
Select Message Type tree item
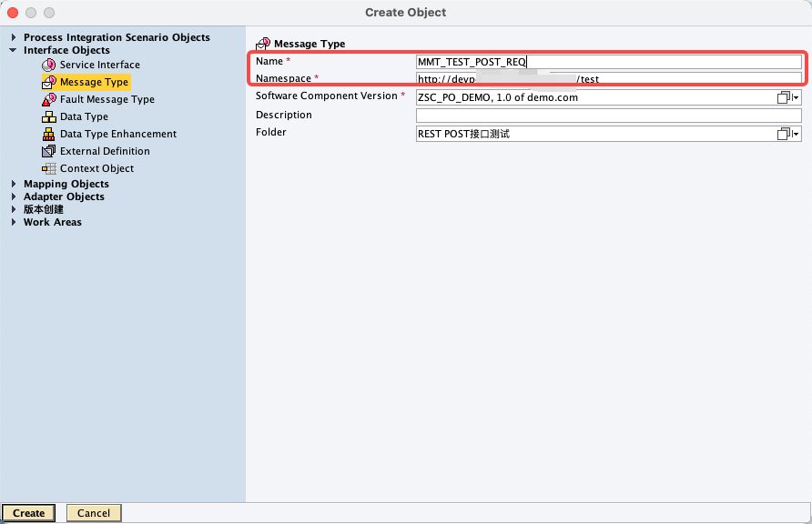[94, 82]
